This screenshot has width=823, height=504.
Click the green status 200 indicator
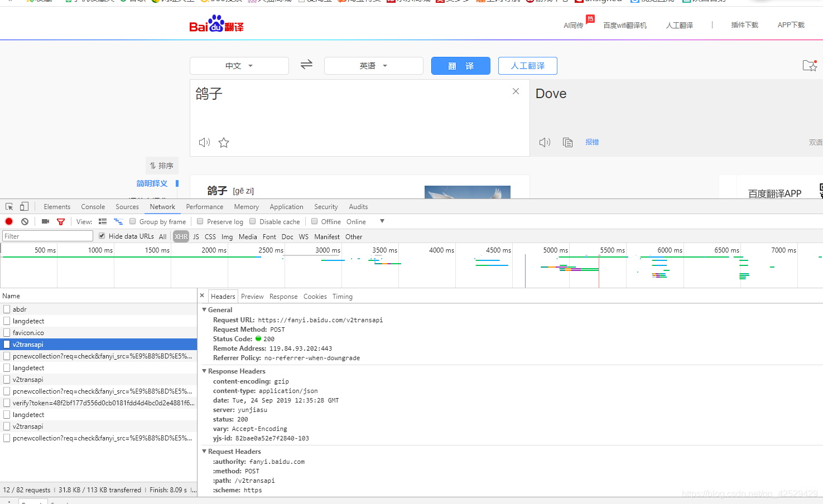point(258,338)
